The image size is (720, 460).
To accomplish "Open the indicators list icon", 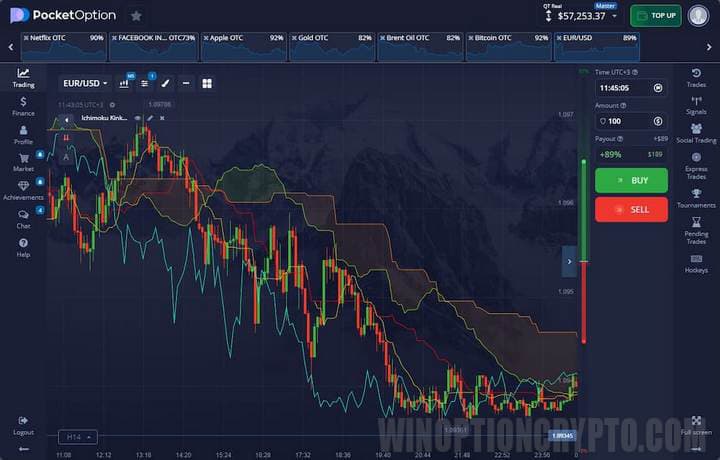I will [x=145, y=84].
